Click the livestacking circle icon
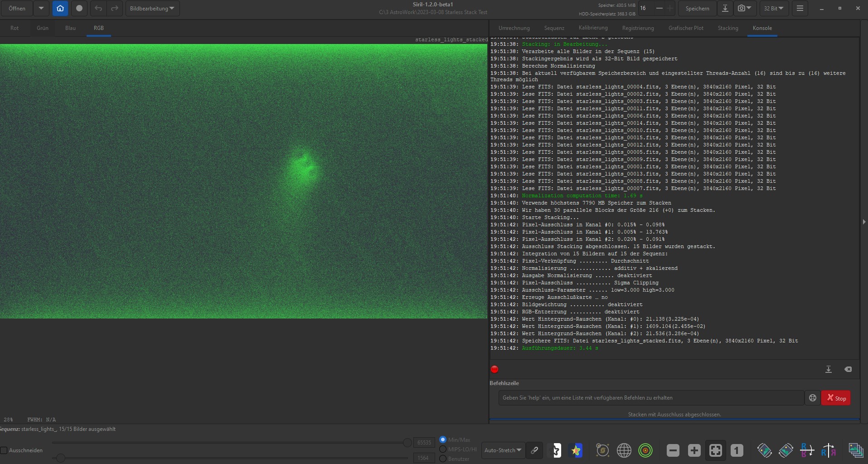Image resolution: width=868 pixels, height=464 pixels. point(79,8)
